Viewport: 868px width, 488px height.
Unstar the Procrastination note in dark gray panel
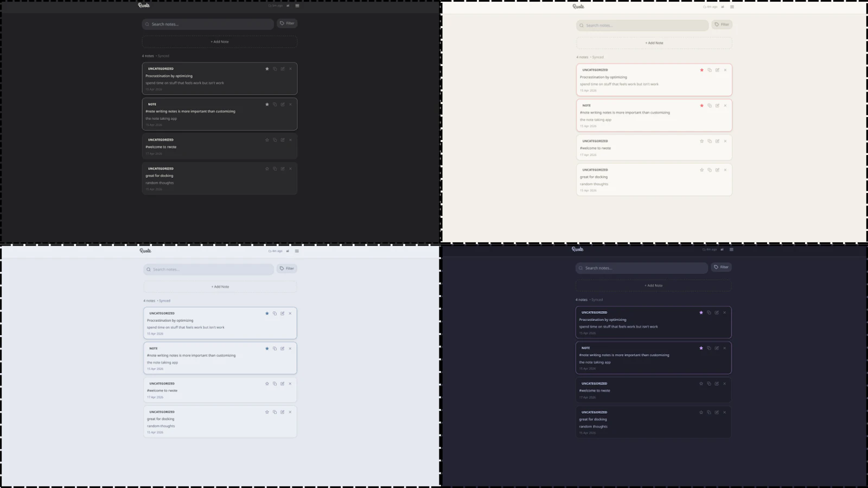[x=267, y=69]
